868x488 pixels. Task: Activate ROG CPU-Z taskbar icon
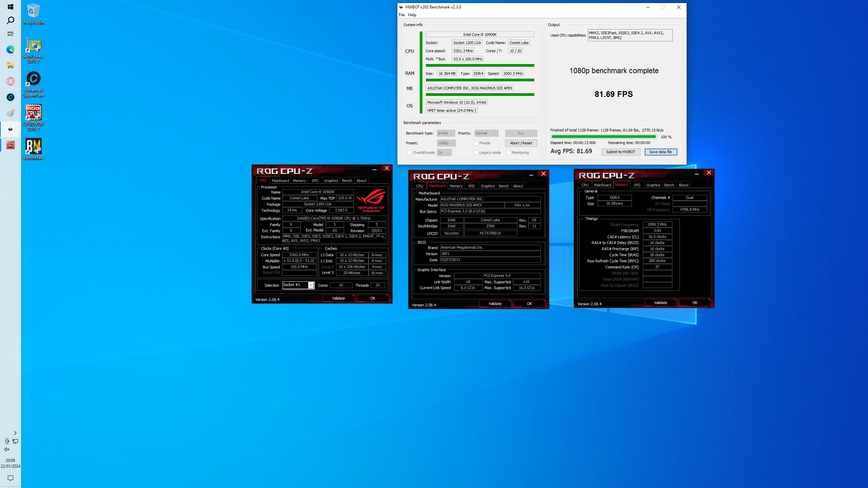[x=11, y=145]
